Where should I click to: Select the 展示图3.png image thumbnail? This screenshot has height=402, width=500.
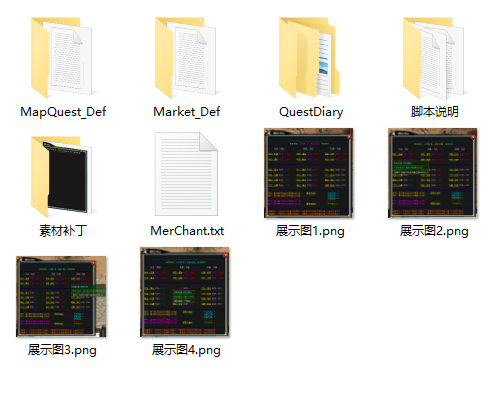pyautogui.click(x=61, y=296)
